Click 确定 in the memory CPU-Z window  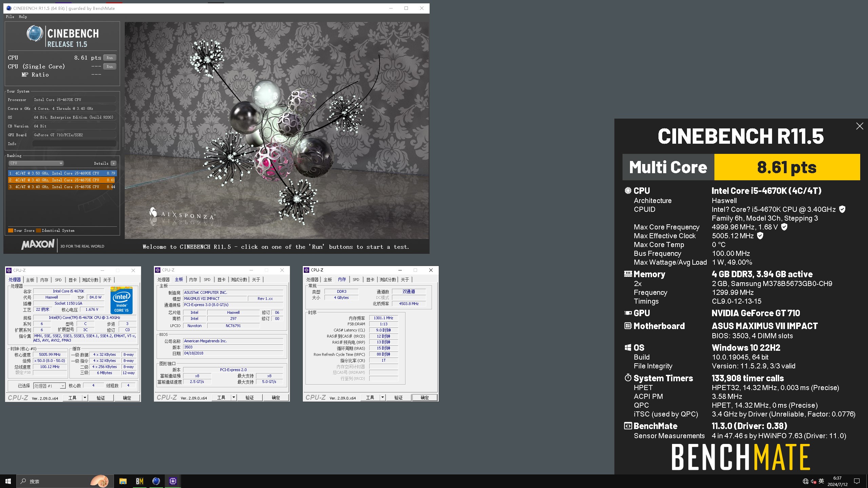[425, 398]
